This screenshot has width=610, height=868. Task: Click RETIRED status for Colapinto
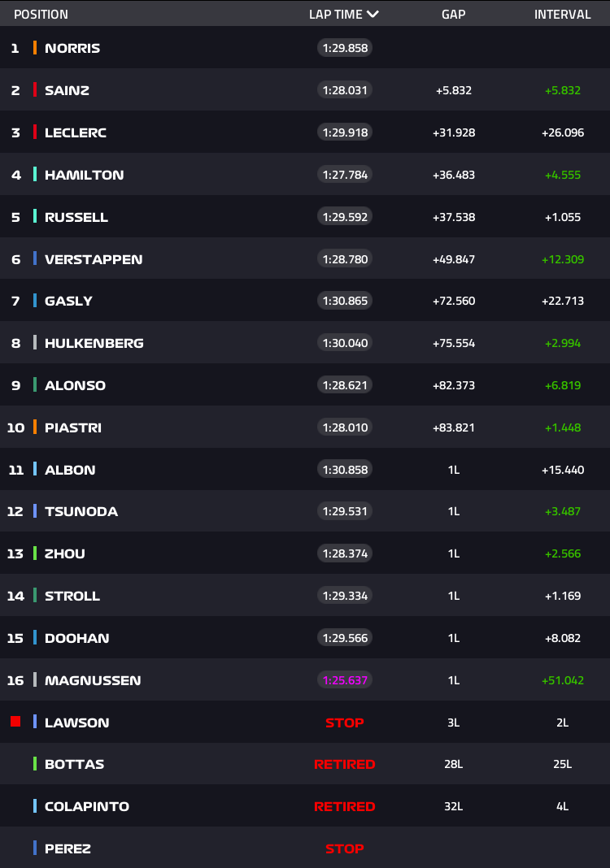pos(345,806)
